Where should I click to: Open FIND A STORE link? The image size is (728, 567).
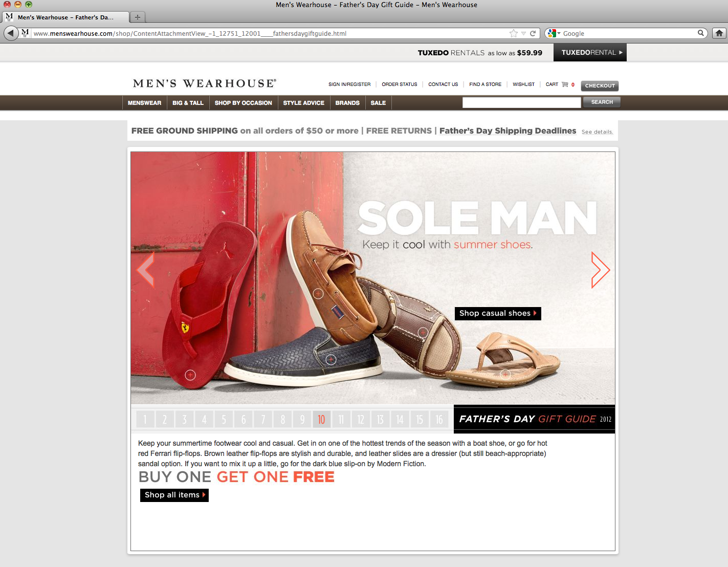(486, 84)
